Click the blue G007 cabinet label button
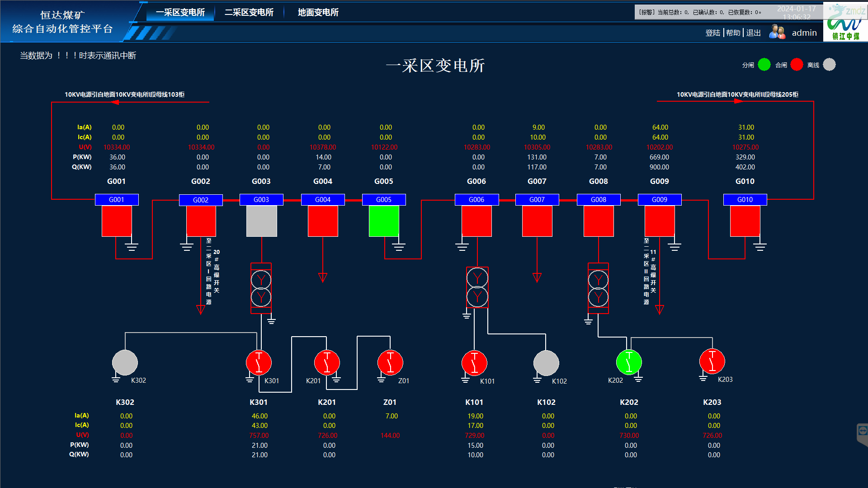The width and height of the screenshot is (868, 488). (x=537, y=199)
